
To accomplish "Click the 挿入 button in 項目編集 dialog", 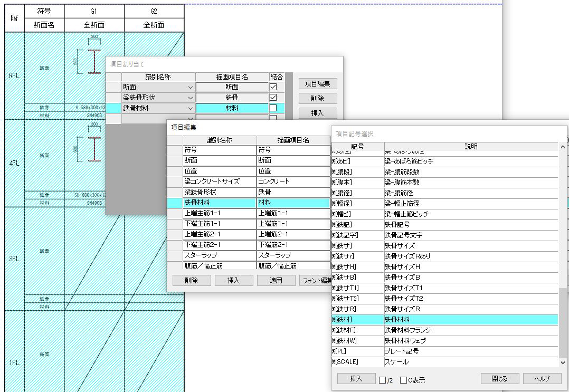I will pyautogui.click(x=233, y=280).
